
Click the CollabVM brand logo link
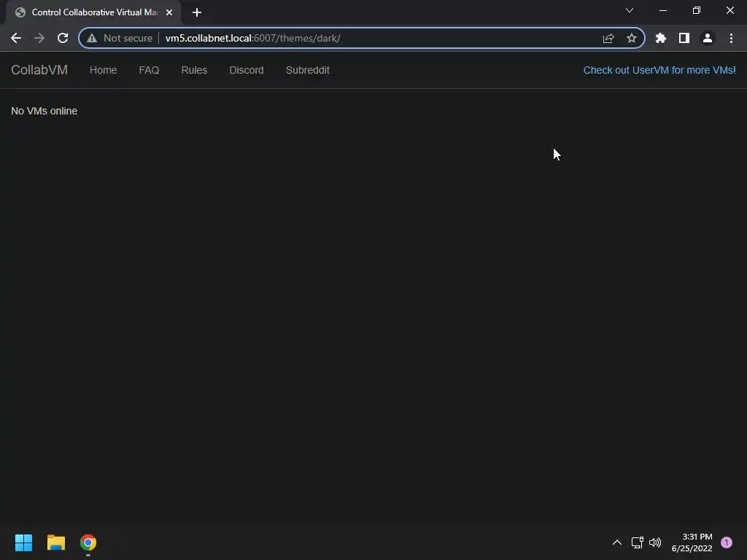39,70
